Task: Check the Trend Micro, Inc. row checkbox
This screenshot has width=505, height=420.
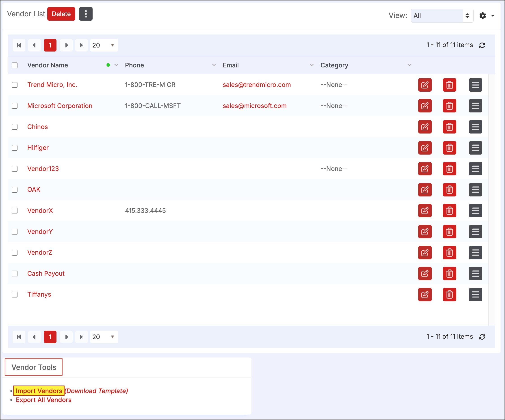Action: 15,85
